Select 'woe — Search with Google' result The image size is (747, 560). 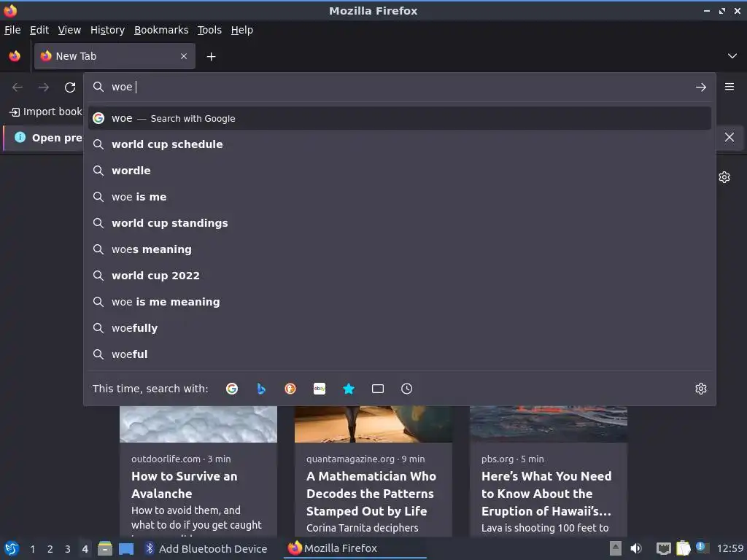point(399,118)
